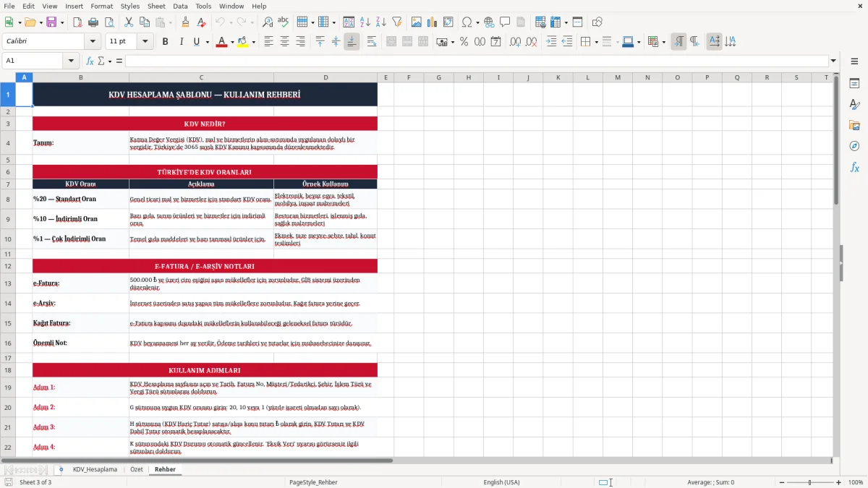This screenshot has width=868, height=488.
Task: Insert an image
Action: pyautogui.click(x=417, y=22)
